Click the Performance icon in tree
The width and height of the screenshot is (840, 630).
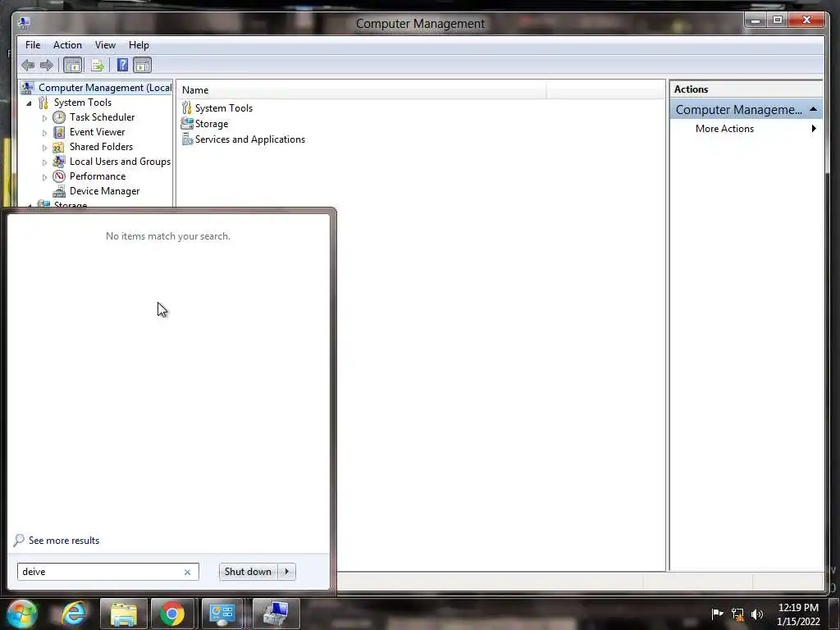pos(59,176)
